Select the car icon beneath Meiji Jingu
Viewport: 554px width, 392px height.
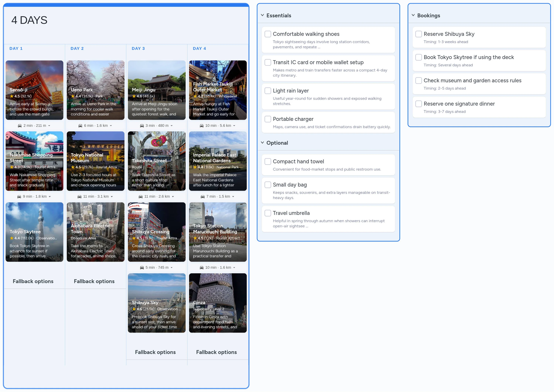(x=142, y=125)
